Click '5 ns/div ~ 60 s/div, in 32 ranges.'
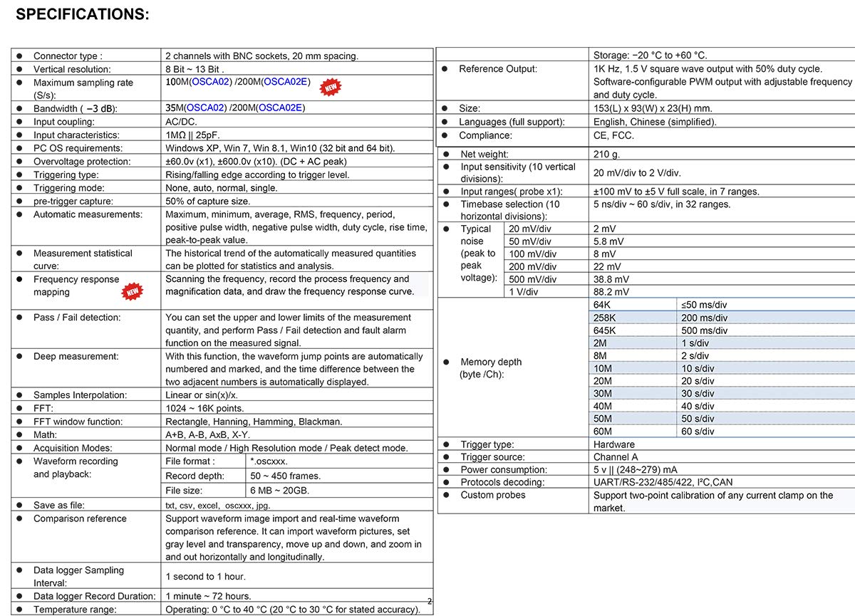Viewport: 855px width, 616px height. coord(662,204)
